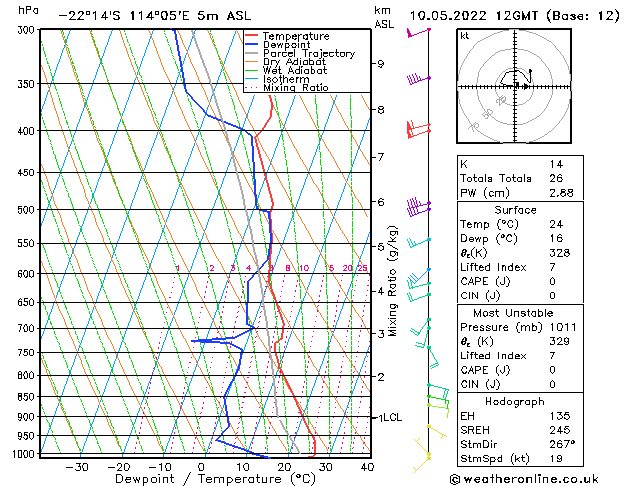Click the 'Parcel Trajectory' legend entry
The height and width of the screenshot is (486, 629).
click(309, 53)
